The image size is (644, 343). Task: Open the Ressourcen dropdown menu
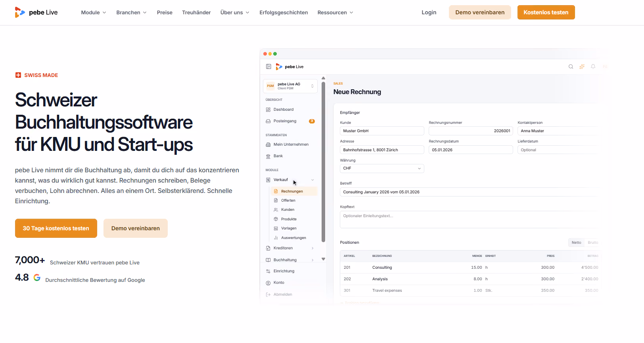[335, 12]
